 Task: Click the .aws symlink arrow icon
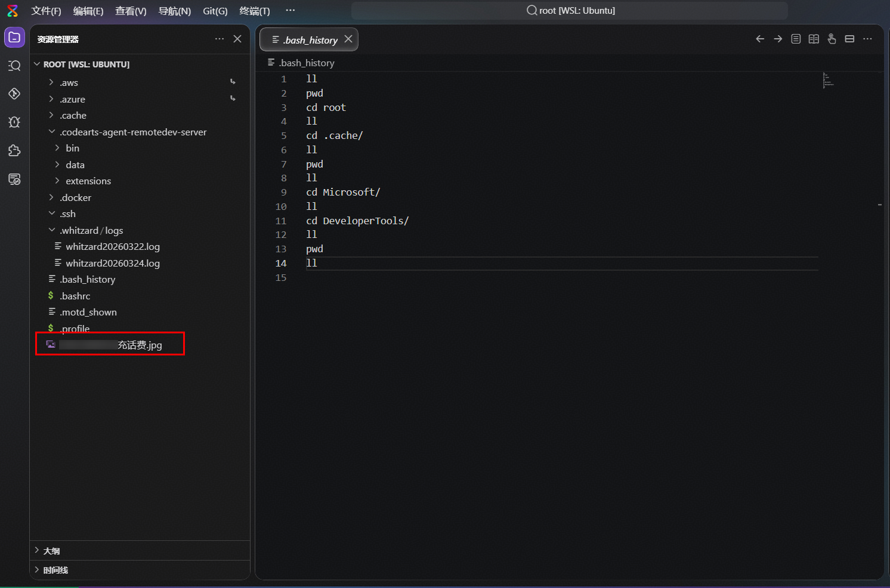click(x=233, y=82)
